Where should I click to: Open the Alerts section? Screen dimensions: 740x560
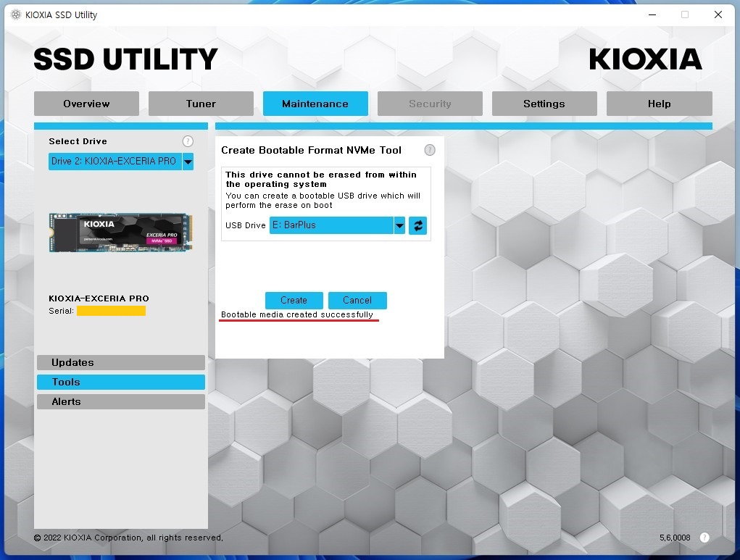tap(121, 401)
